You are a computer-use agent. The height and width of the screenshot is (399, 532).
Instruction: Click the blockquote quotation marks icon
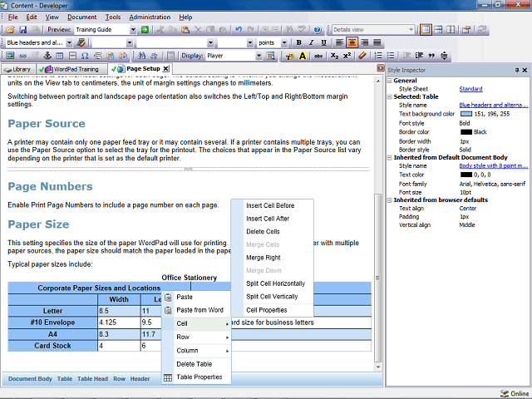(x=431, y=56)
